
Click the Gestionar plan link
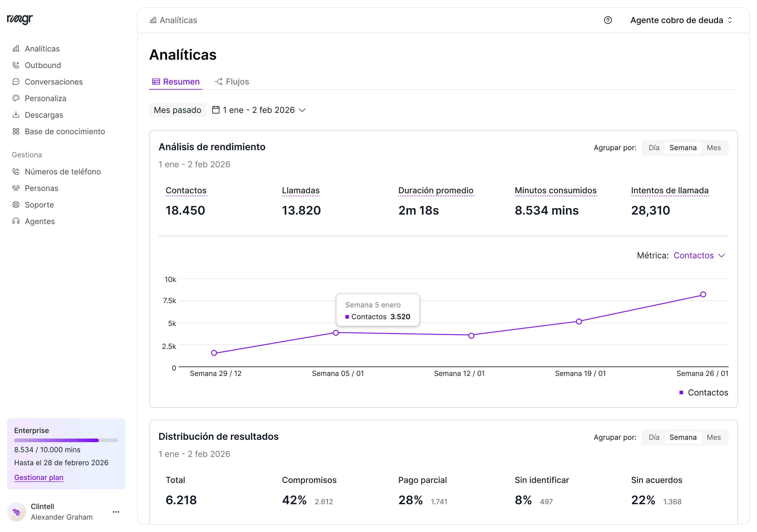[x=38, y=477]
